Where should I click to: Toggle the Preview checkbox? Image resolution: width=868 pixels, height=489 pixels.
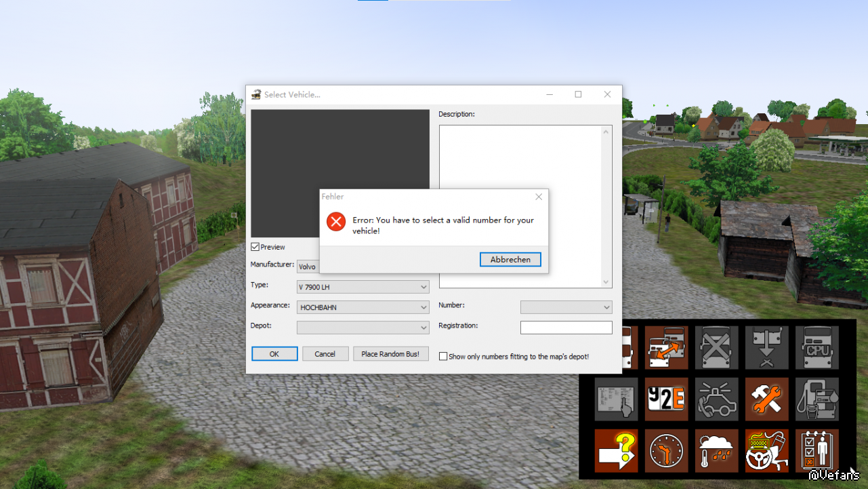[255, 247]
